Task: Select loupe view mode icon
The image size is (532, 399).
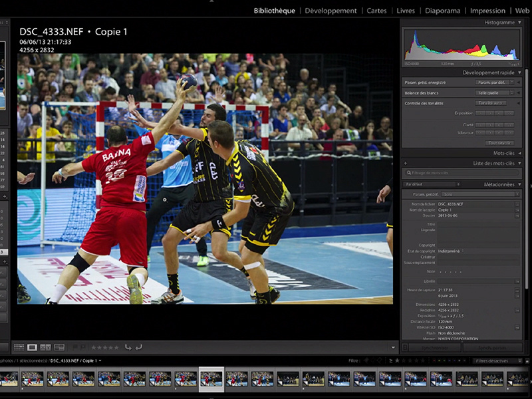Action: click(32, 347)
